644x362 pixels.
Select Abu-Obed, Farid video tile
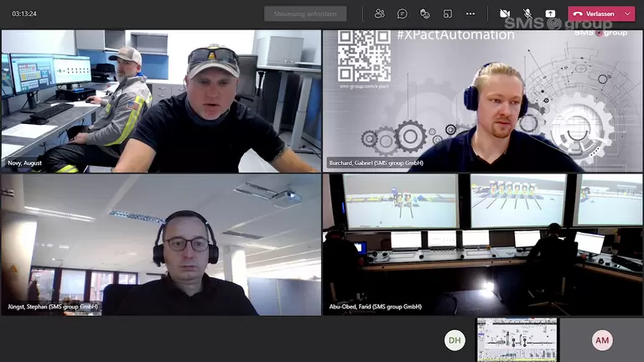pos(483,245)
